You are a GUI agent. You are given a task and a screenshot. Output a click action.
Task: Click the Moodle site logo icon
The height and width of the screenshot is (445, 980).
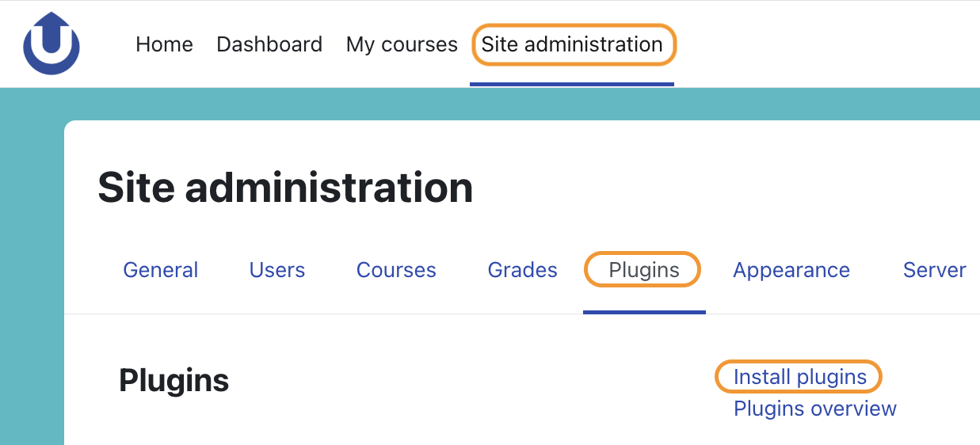pos(51,44)
